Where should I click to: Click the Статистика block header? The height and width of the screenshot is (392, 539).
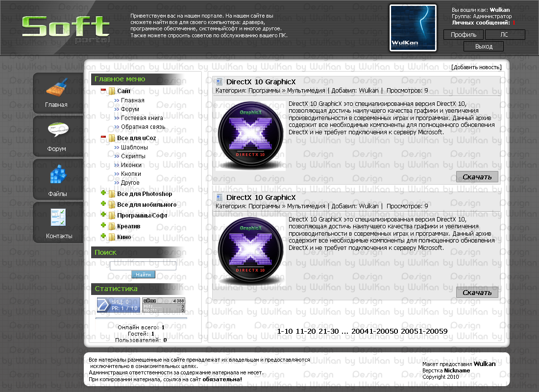pyautogui.click(x=138, y=289)
